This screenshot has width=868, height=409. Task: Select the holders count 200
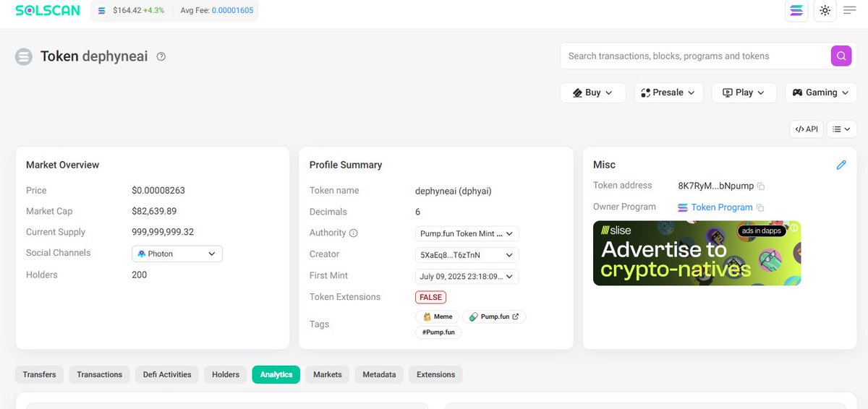click(139, 275)
